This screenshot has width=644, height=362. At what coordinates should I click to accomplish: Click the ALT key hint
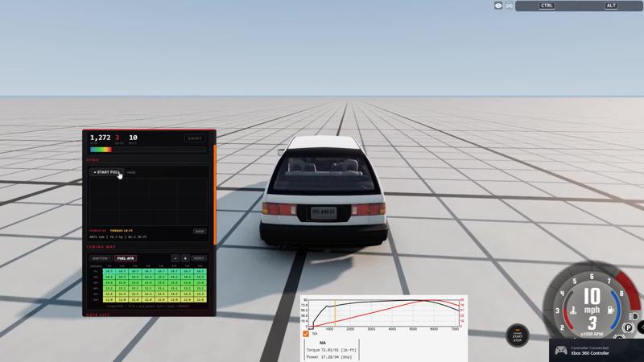point(611,6)
